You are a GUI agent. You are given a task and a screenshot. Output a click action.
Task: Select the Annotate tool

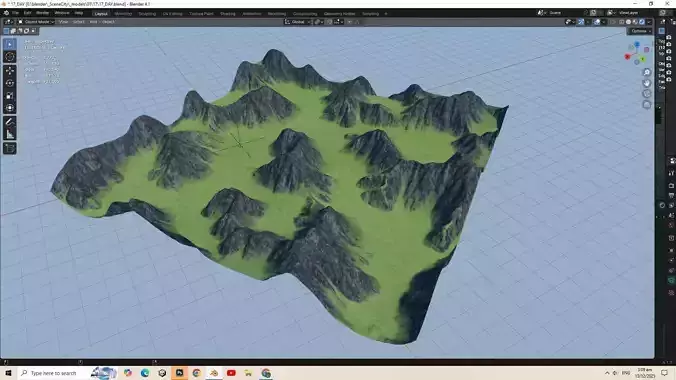9,122
